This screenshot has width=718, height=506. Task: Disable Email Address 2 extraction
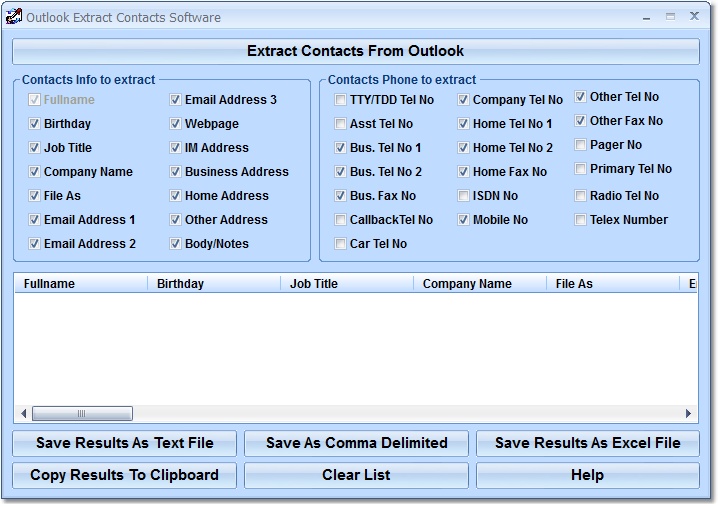pyautogui.click(x=34, y=244)
